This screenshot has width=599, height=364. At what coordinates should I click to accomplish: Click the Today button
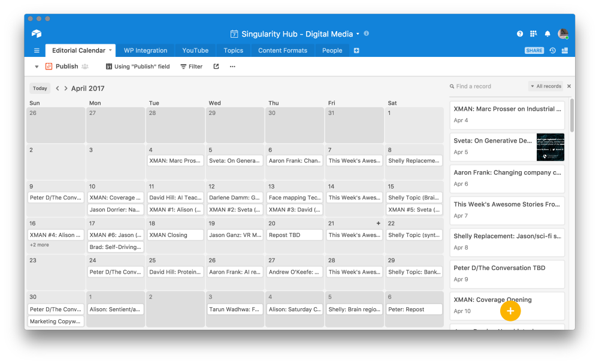point(40,88)
